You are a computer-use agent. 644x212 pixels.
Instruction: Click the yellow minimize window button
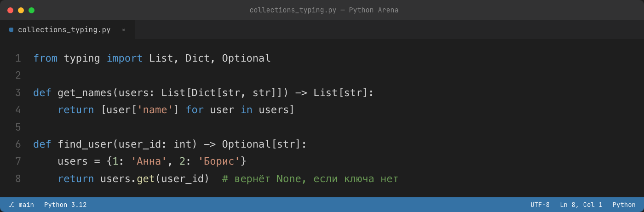21,10
